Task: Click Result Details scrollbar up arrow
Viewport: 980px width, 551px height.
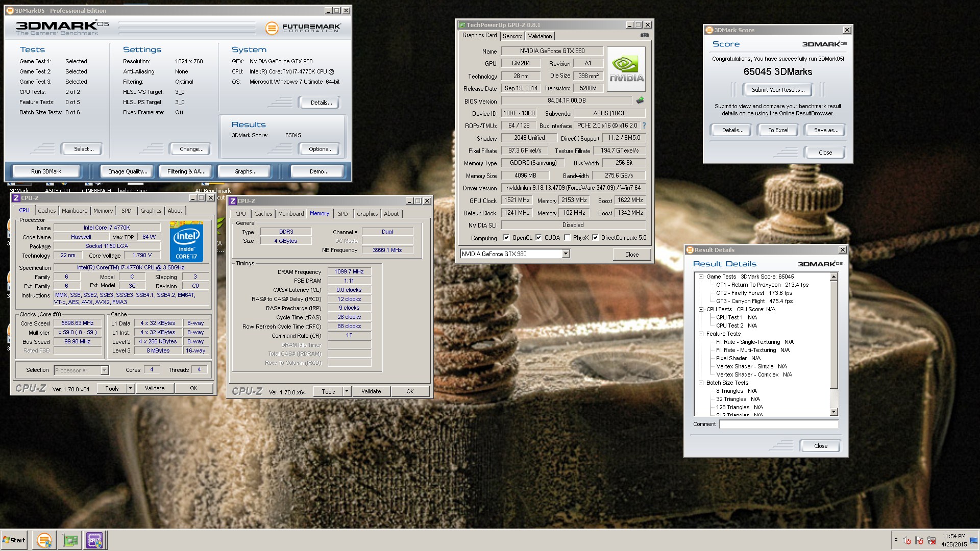Action: pos(834,277)
